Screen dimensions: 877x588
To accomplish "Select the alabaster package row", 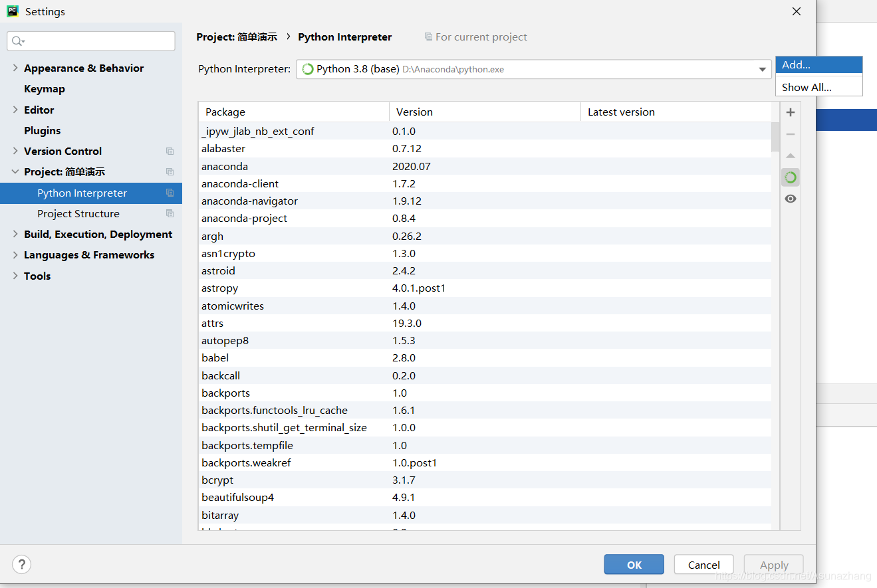I will [485, 149].
